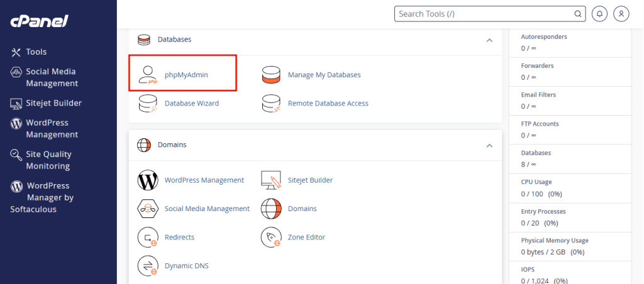Open the Dynamic DNS link
The height and width of the screenshot is (284, 644).
[186, 266]
